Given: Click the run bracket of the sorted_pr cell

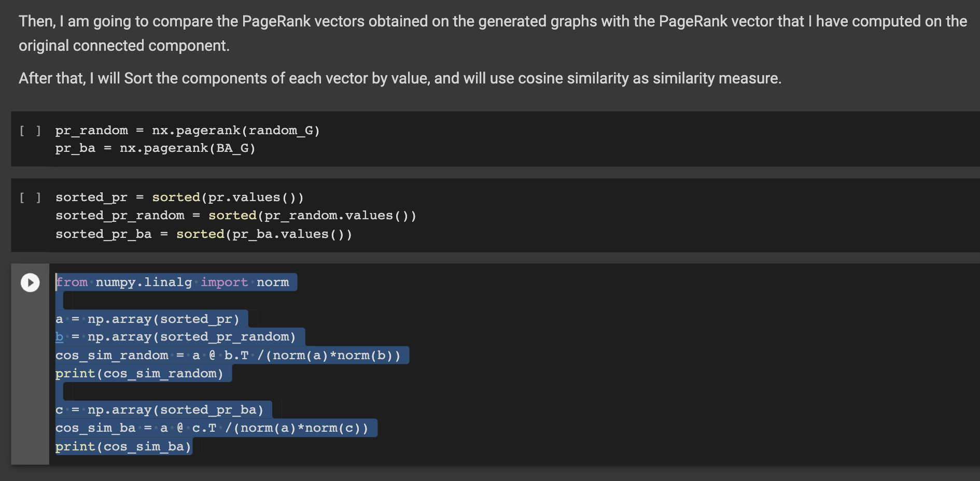Looking at the screenshot, I should [30, 197].
